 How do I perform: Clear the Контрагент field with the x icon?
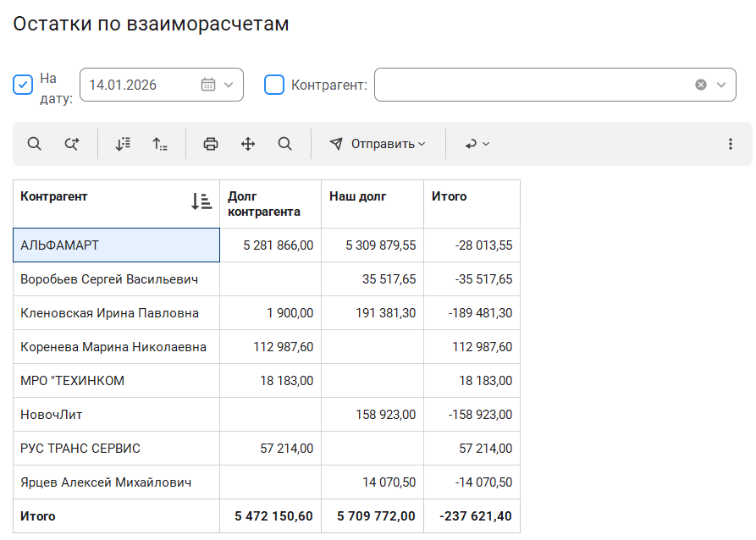(701, 85)
